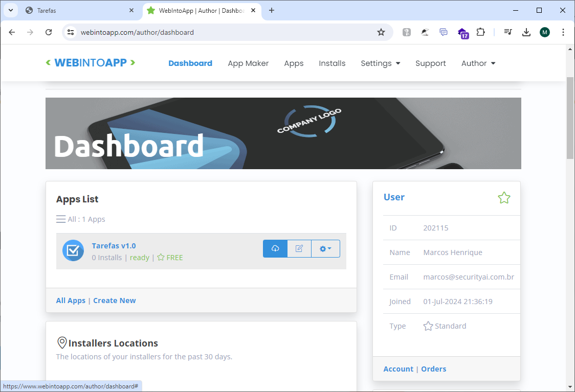Click the Installers Locations pin icon
The height and width of the screenshot is (392, 575).
[x=62, y=343]
